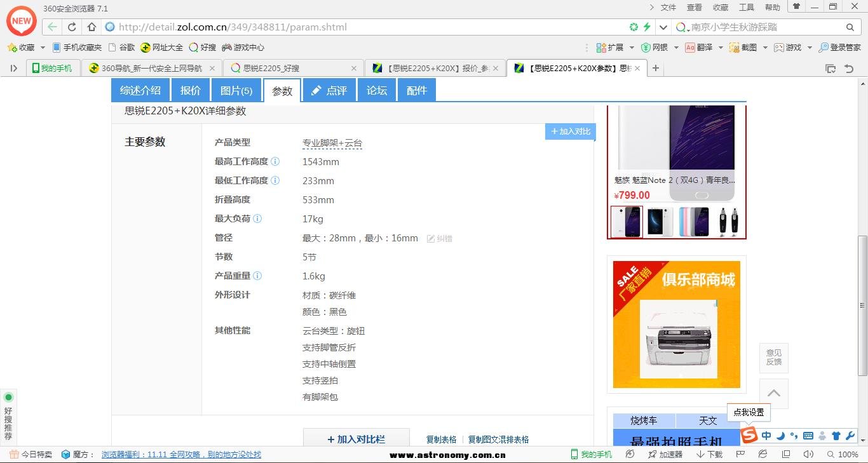The image size is (868, 463).
Task: Expand 网银 dropdown arrow
Action: click(x=675, y=48)
